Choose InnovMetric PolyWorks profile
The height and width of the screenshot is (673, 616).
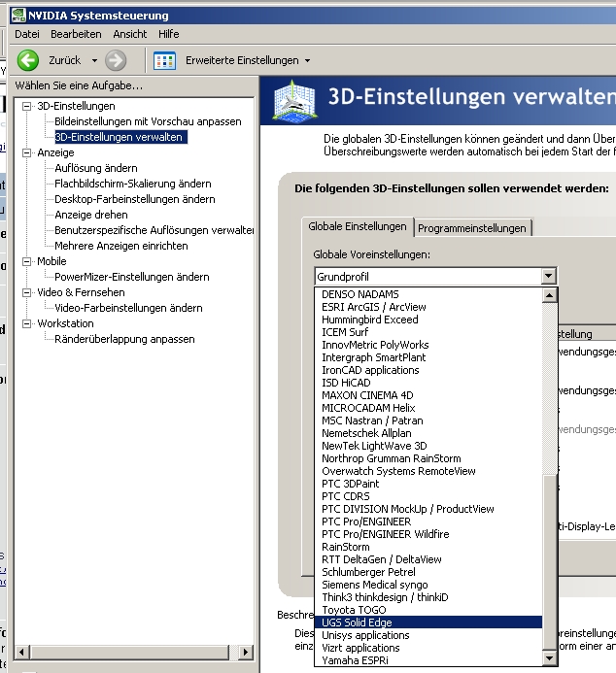(428, 345)
